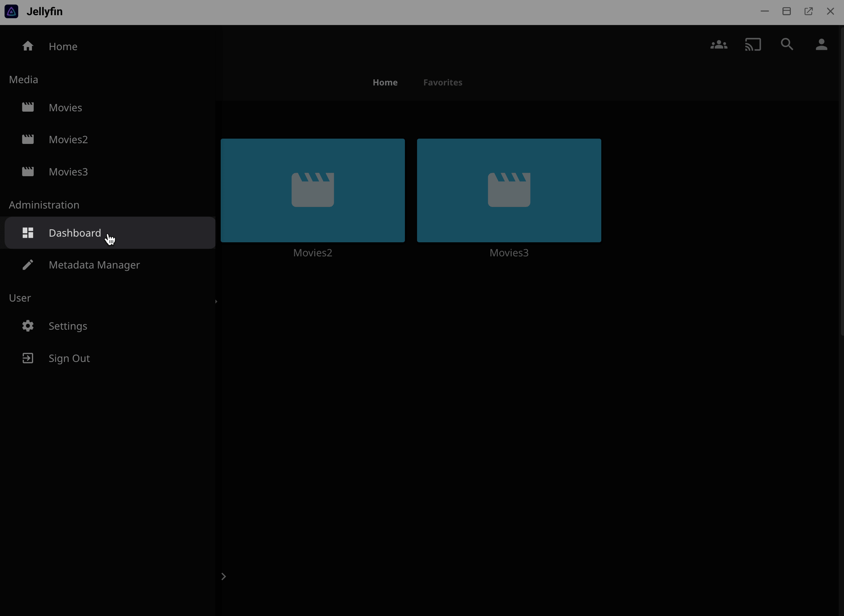844x616 pixels.
Task: Open the Cast to device icon
Action: (753, 45)
